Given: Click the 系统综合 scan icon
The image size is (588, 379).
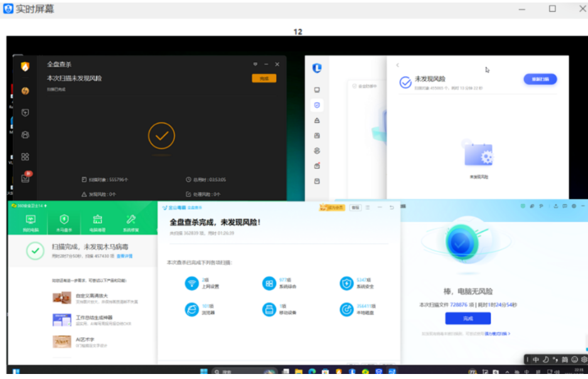Looking at the screenshot, I should [269, 284].
